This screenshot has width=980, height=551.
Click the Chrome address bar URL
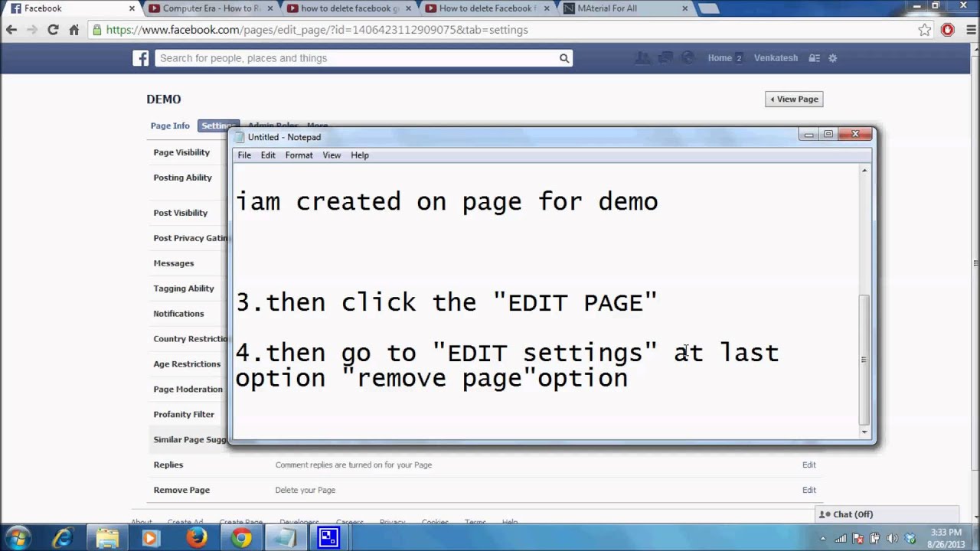[317, 30]
